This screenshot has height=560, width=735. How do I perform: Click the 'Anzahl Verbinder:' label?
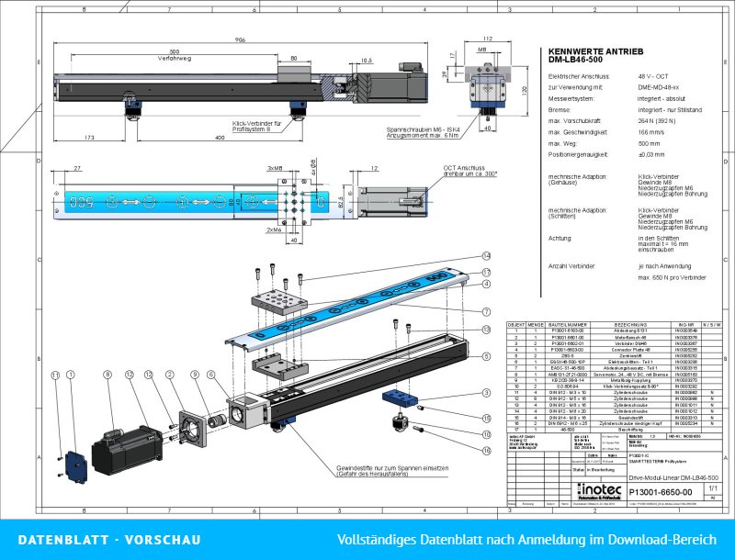571,266
